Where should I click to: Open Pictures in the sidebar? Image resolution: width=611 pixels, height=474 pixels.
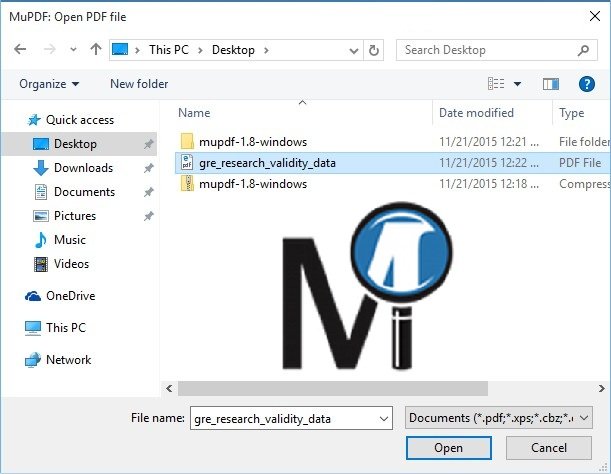75,216
